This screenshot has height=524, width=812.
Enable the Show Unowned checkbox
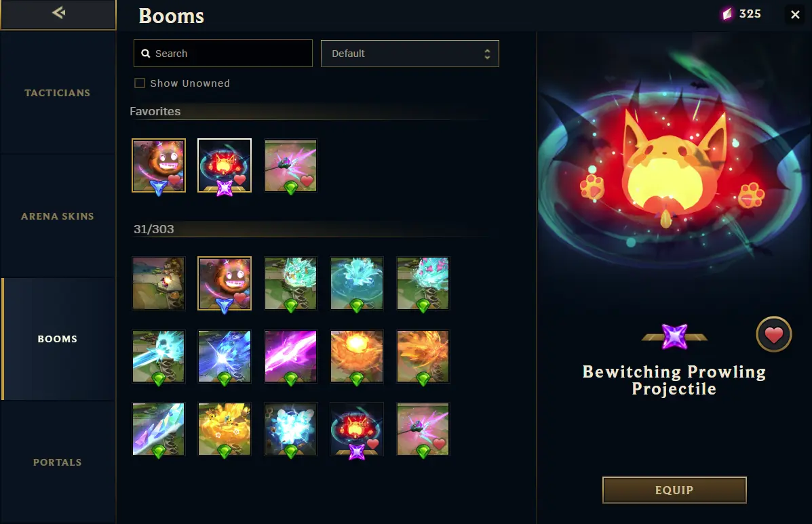139,83
